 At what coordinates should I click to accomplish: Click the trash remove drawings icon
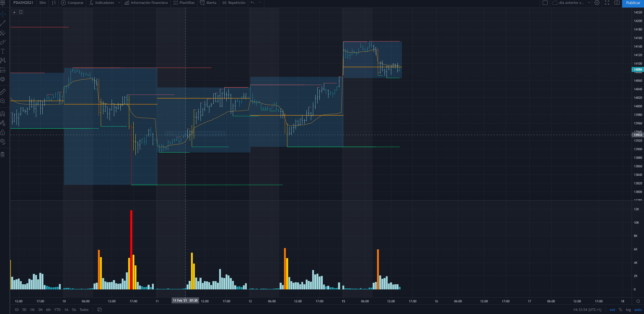3,155
